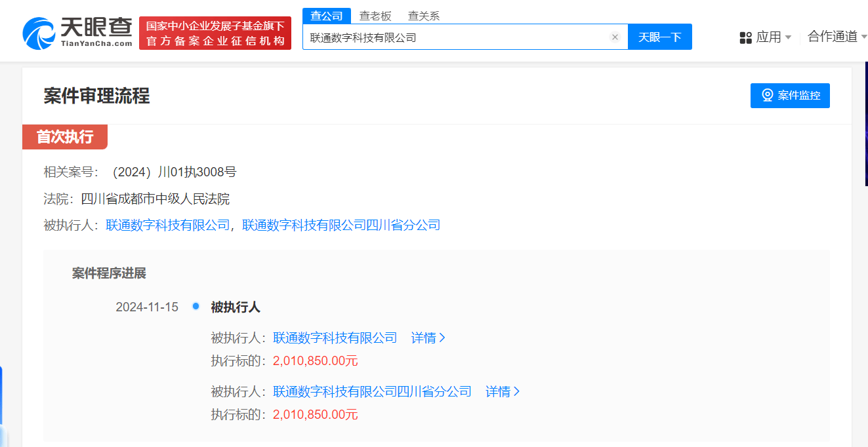Screen dimensions: 868x447
Task: Open 联通数字科技有限公司 link in case progress
Action: coord(335,338)
